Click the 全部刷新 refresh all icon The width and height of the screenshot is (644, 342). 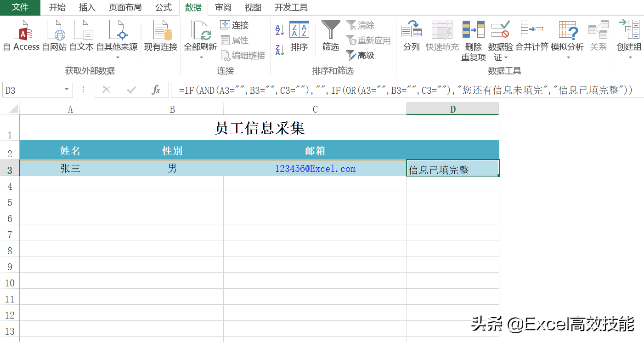200,31
